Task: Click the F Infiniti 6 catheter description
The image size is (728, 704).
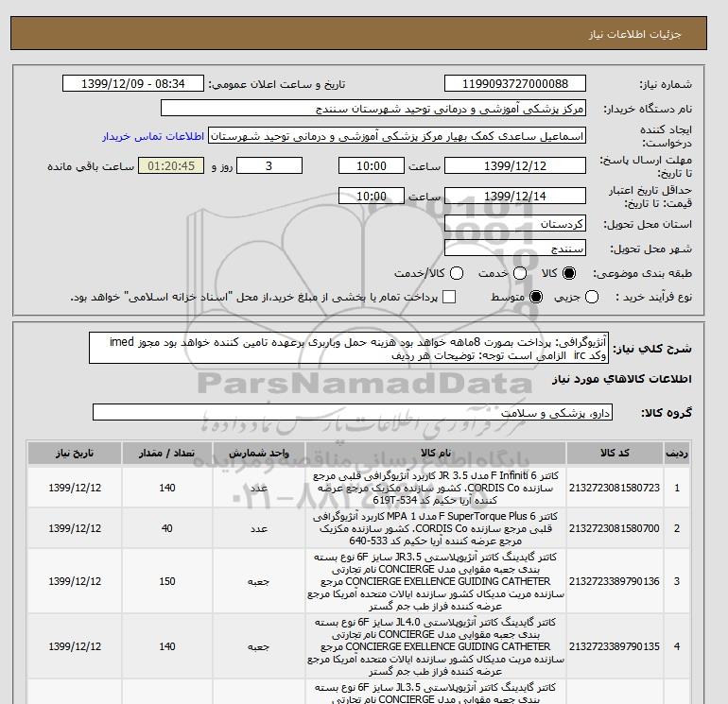Action: click(436, 488)
